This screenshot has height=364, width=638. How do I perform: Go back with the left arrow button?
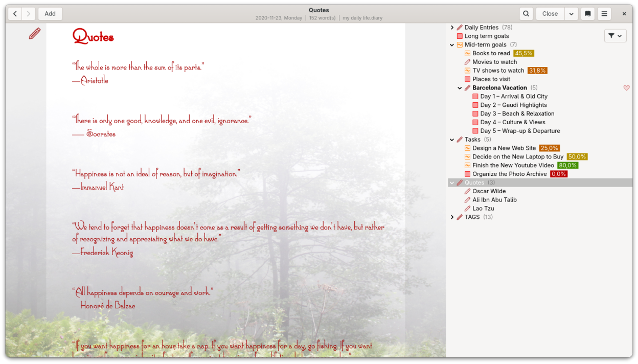[x=15, y=14]
